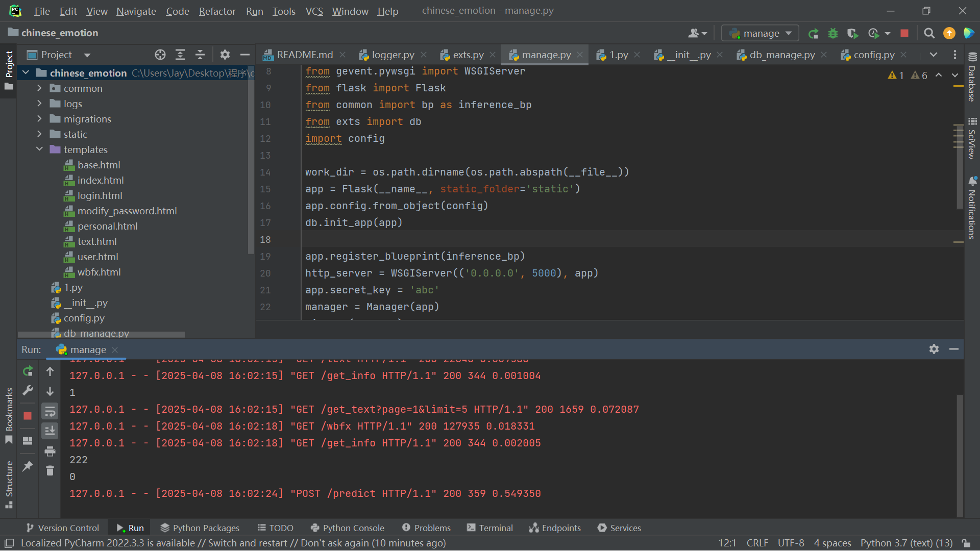Open Project panel settings gear
The width and height of the screenshot is (980, 551).
(225, 55)
